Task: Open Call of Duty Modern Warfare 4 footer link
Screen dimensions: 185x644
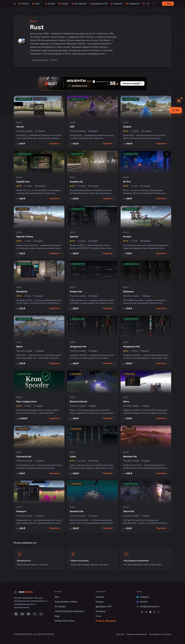Action: (x=70, y=611)
